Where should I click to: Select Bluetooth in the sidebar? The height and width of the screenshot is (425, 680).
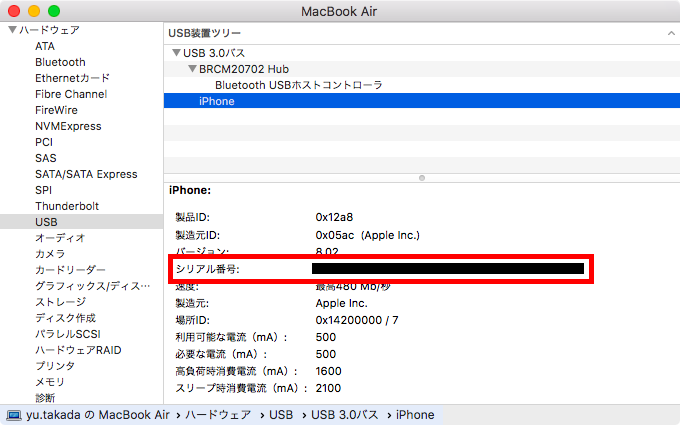coord(60,62)
